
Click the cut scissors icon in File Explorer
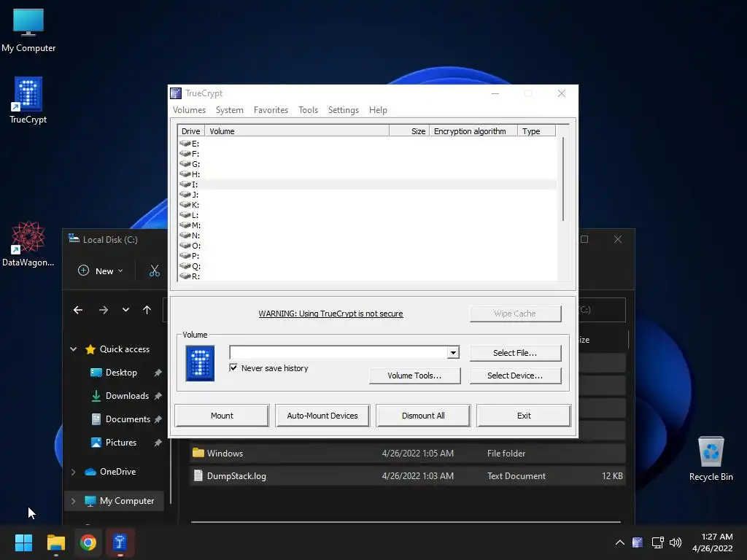155,271
